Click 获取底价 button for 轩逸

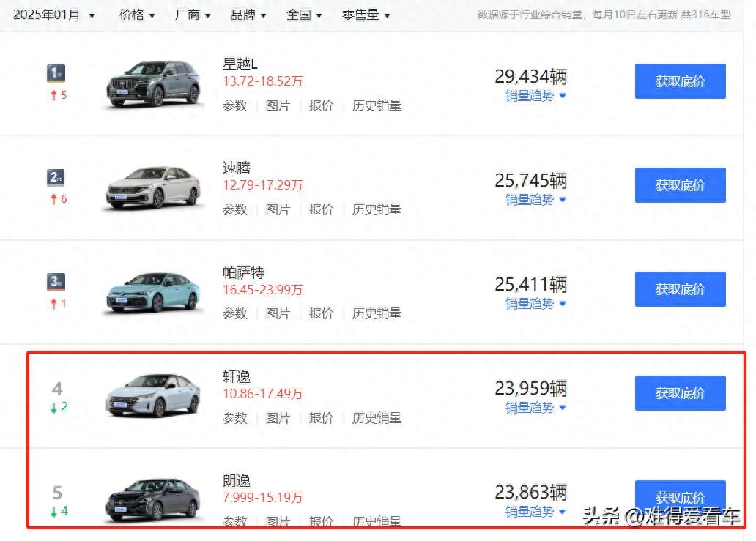pyautogui.click(x=680, y=393)
